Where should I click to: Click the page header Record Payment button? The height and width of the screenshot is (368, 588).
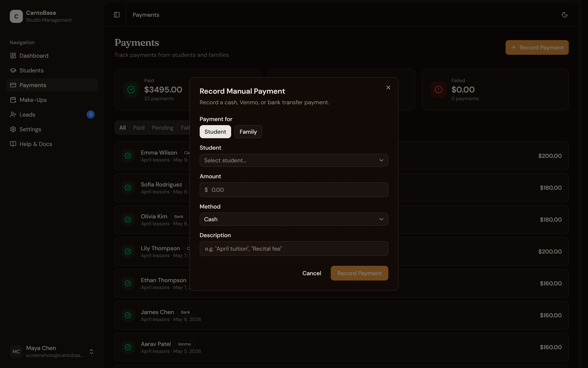click(x=537, y=47)
